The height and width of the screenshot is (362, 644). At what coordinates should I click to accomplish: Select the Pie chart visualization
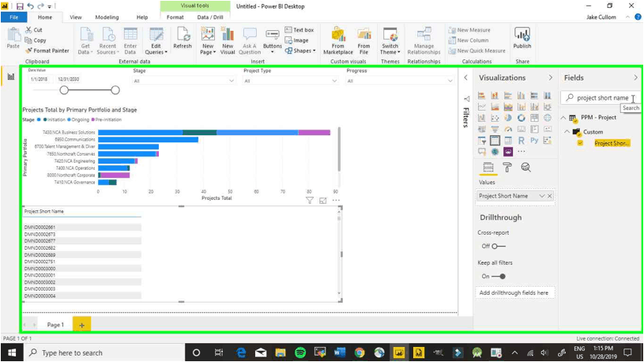tap(508, 118)
